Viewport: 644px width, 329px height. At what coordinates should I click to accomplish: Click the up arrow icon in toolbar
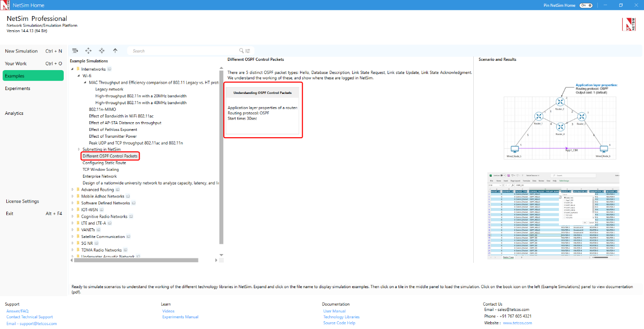(115, 51)
